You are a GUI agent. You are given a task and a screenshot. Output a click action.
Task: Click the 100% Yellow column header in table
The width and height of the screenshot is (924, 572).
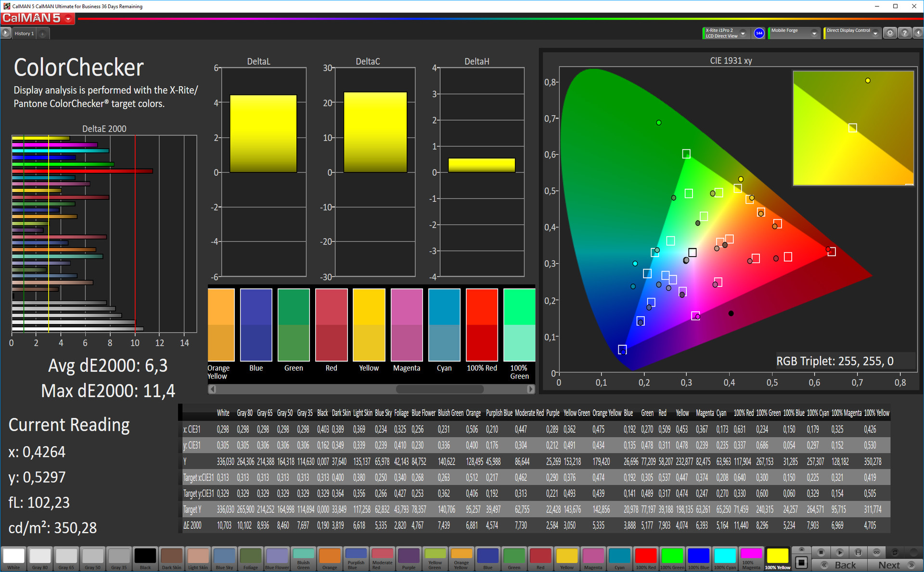coord(876,413)
